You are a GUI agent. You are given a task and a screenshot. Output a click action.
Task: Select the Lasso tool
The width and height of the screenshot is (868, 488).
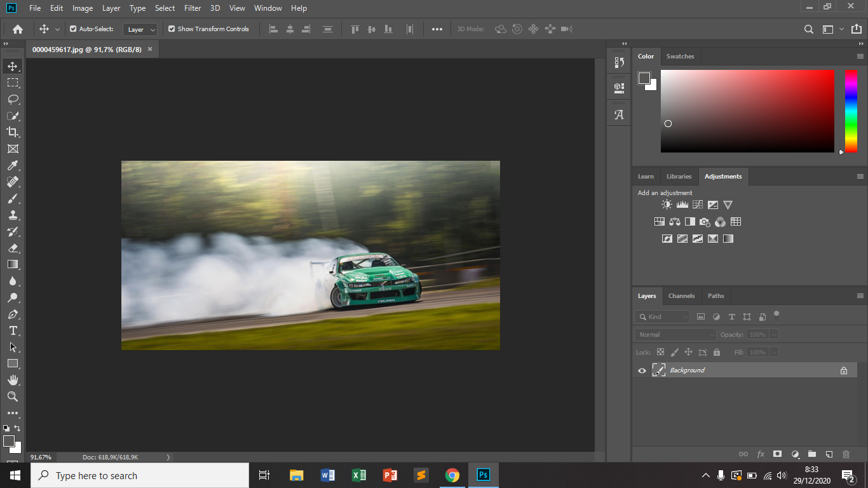tap(13, 99)
